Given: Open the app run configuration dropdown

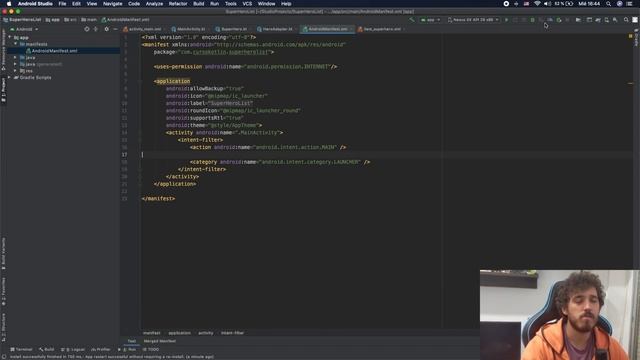Looking at the screenshot, I should pos(430,20).
